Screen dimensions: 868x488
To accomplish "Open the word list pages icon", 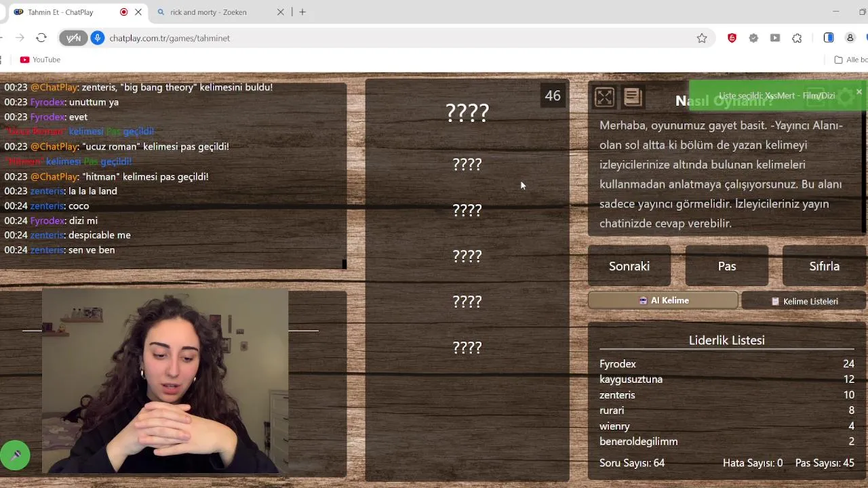I will (633, 98).
